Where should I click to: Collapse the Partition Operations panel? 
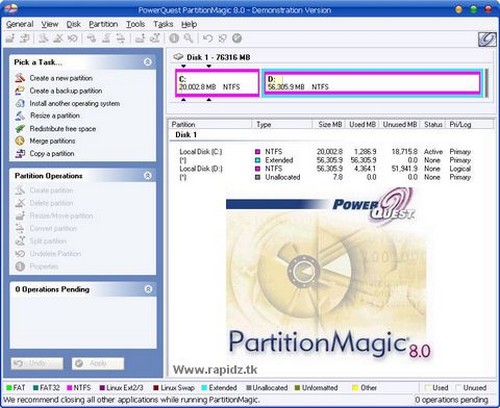tap(148, 176)
